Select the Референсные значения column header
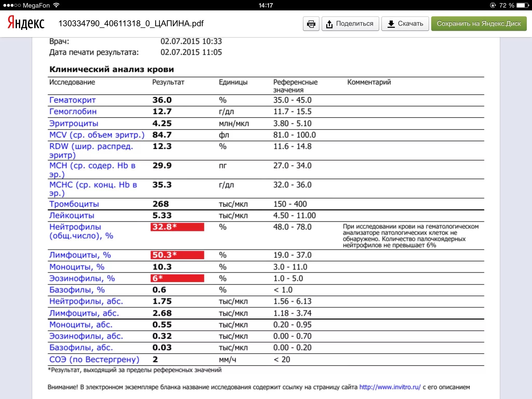 pos(295,86)
